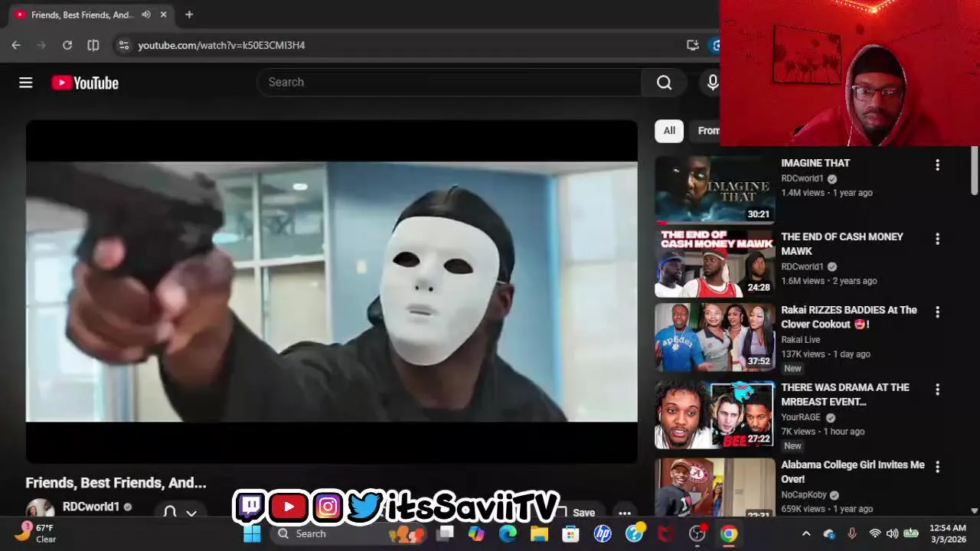This screenshot has width=980, height=551.
Task: Close the Friends, Best Friends tab
Action: click(163, 15)
